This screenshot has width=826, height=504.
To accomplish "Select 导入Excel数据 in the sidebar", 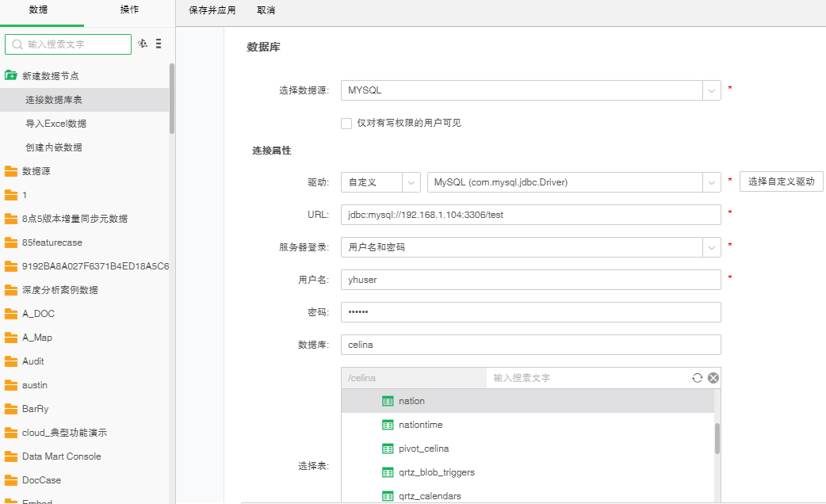I will 55,124.
